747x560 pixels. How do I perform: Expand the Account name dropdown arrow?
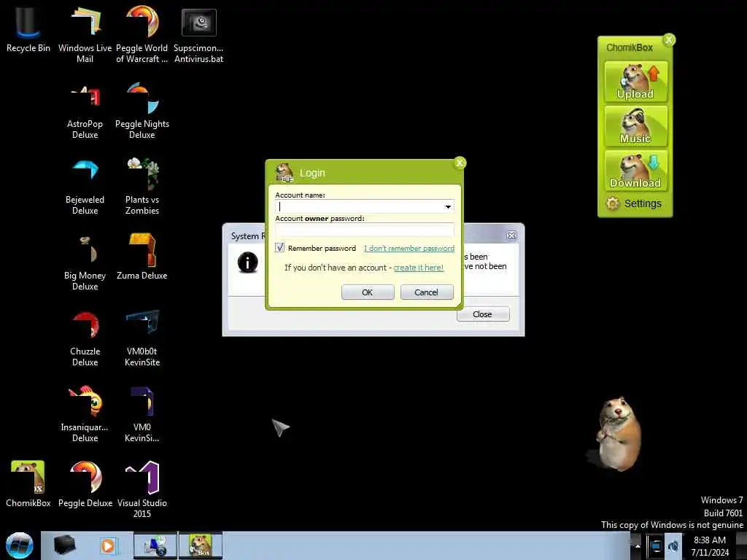(448, 206)
